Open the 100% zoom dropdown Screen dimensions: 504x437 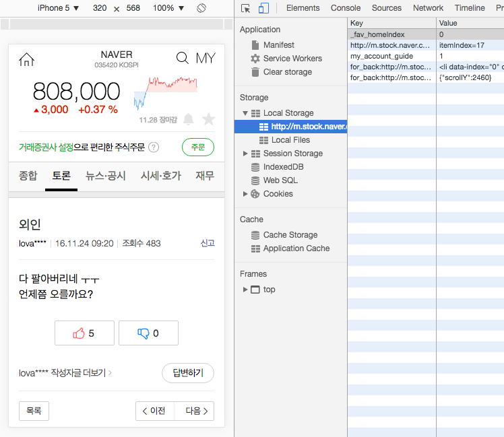(x=168, y=8)
